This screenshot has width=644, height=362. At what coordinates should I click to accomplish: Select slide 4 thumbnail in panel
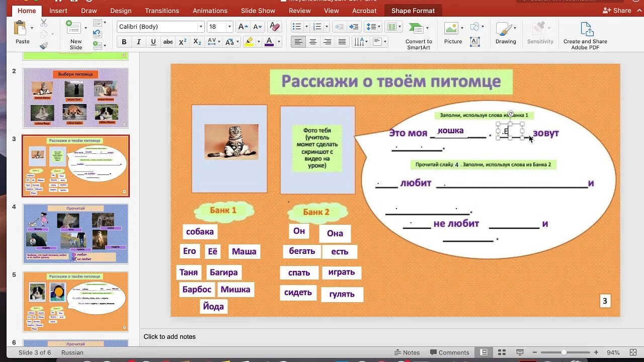(75, 234)
